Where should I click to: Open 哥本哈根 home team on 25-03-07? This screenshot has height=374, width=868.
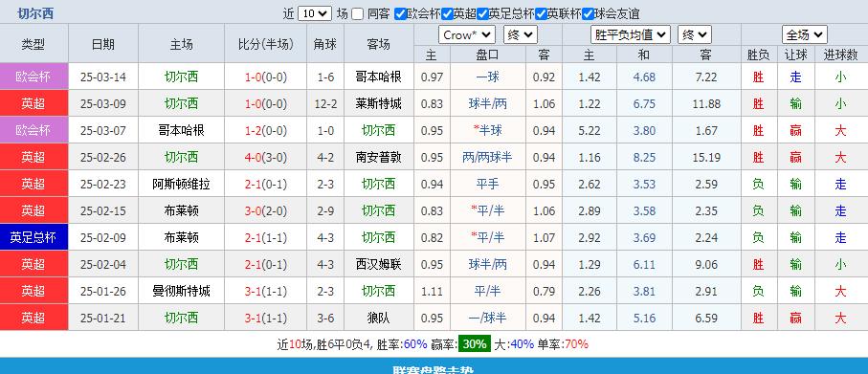coord(181,131)
